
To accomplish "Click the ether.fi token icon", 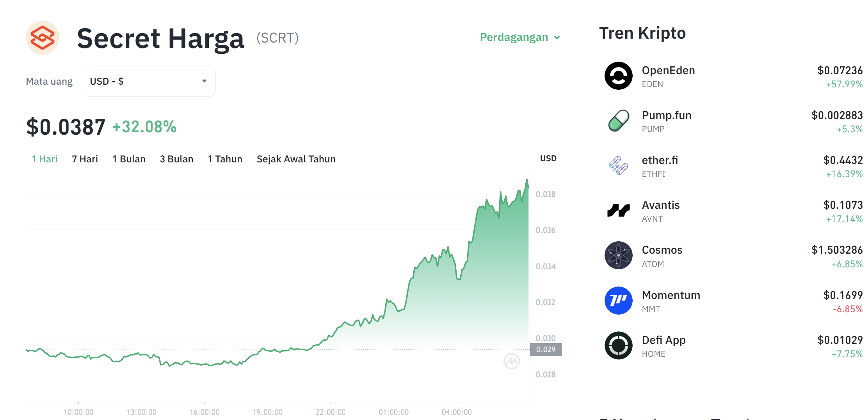I will click(618, 166).
